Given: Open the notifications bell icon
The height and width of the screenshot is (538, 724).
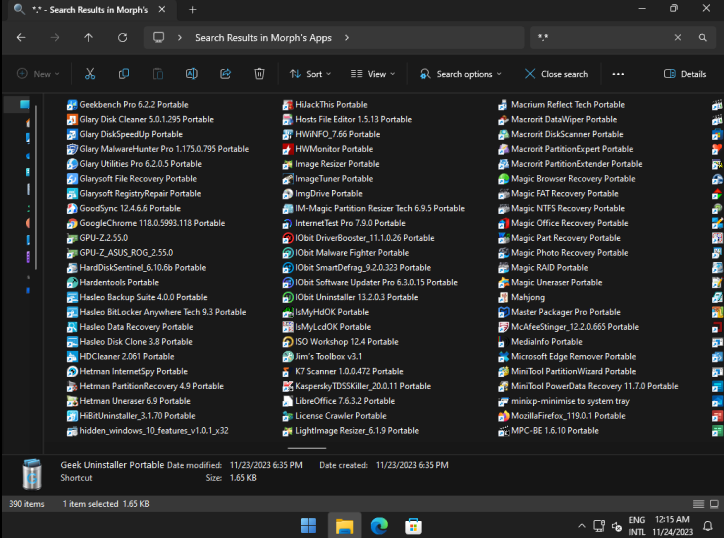Looking at the screenshot, I should coord(707,526).
